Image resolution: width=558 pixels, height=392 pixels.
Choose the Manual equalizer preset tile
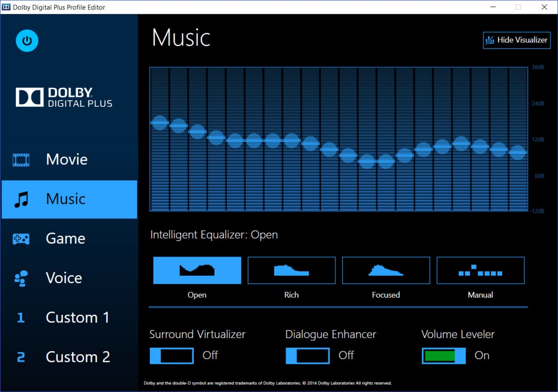pos(480,270)
